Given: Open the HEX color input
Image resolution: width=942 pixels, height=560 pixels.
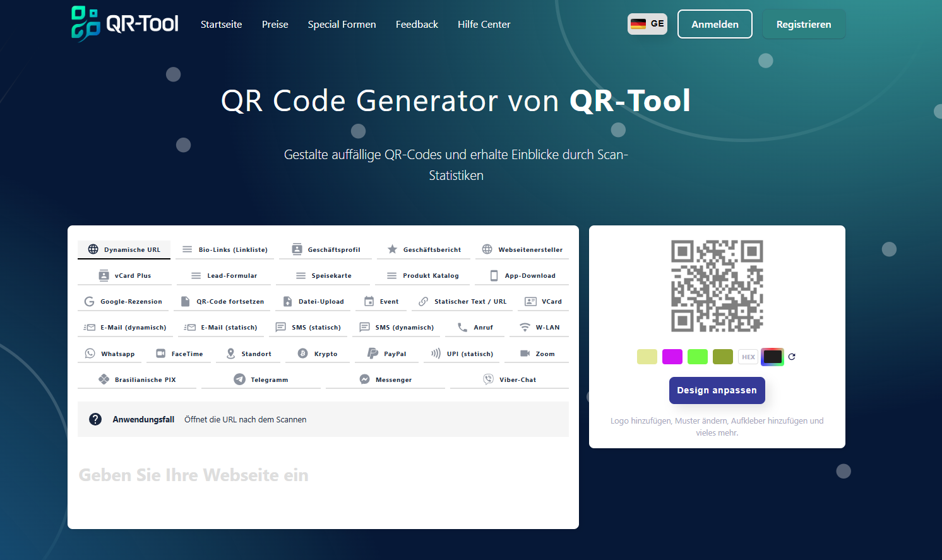Looking at the screenshot, I should point(748,356).
